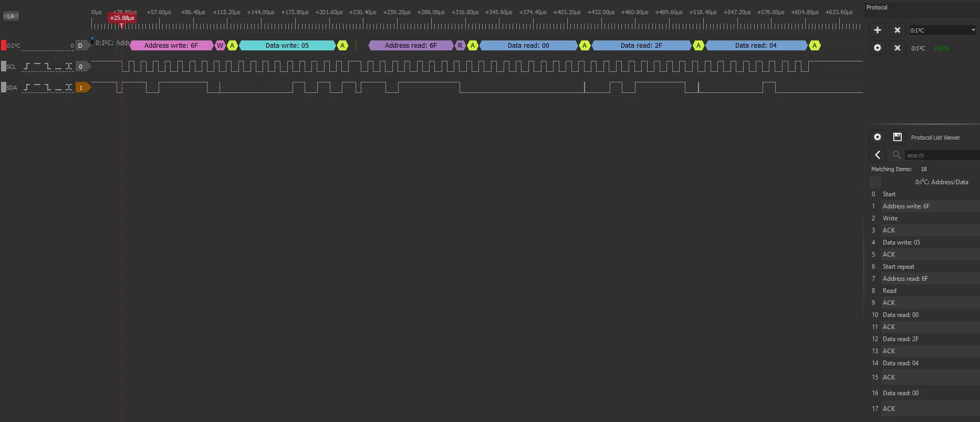Set falling edge trigger on SCL
Screen dimensions: 980x422
pos(48,66)
